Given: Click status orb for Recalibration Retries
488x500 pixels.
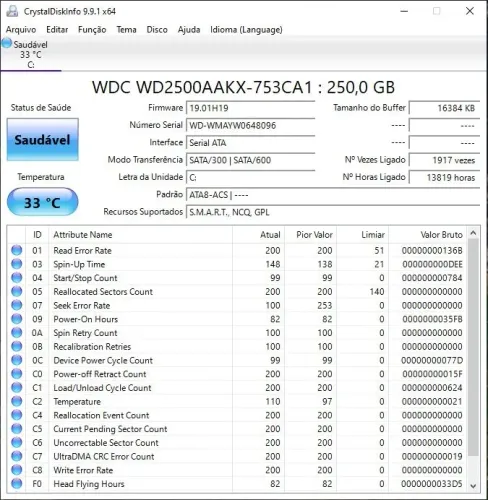Looking at the screenshot, I should click(x=17, y=346).
